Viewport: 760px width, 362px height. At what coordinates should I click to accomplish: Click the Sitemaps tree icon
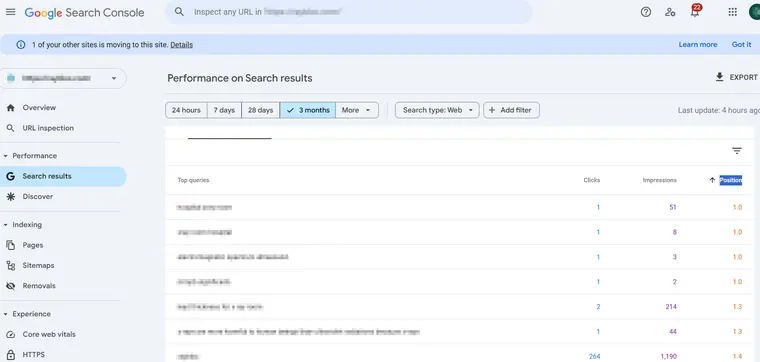point(11,266)
